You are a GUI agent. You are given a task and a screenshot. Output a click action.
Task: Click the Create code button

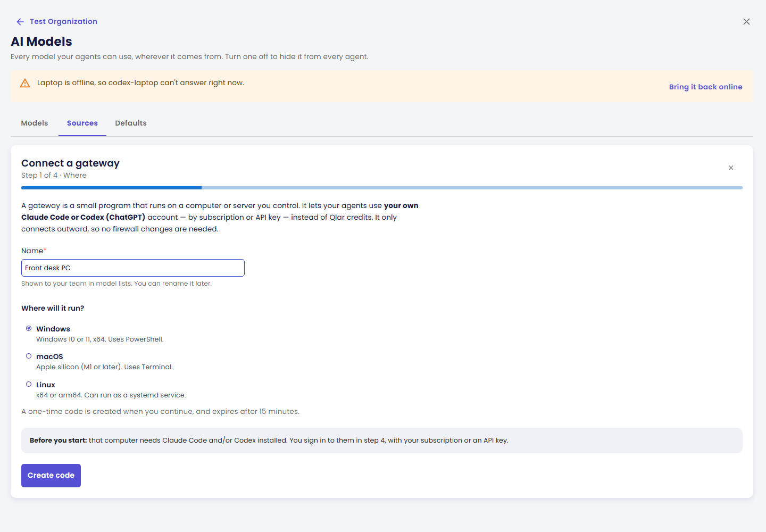tap(51, 476)
